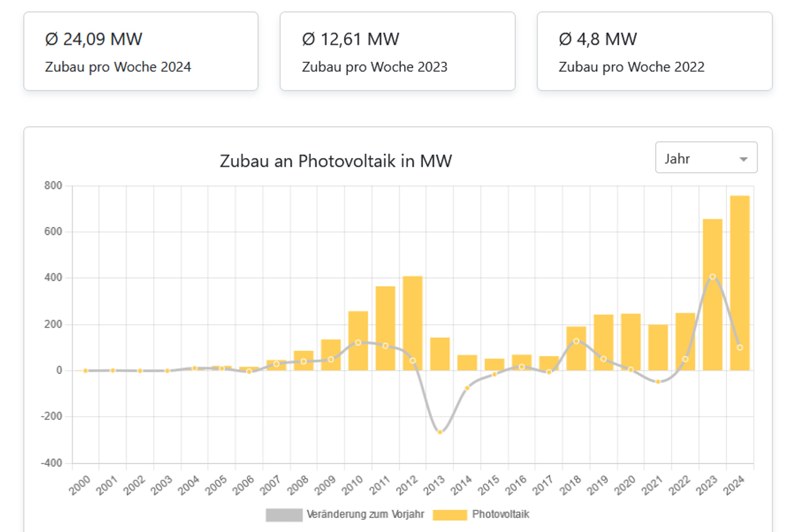
Task: Click the 2018 data point on the gray line
Action: point(576,341)
